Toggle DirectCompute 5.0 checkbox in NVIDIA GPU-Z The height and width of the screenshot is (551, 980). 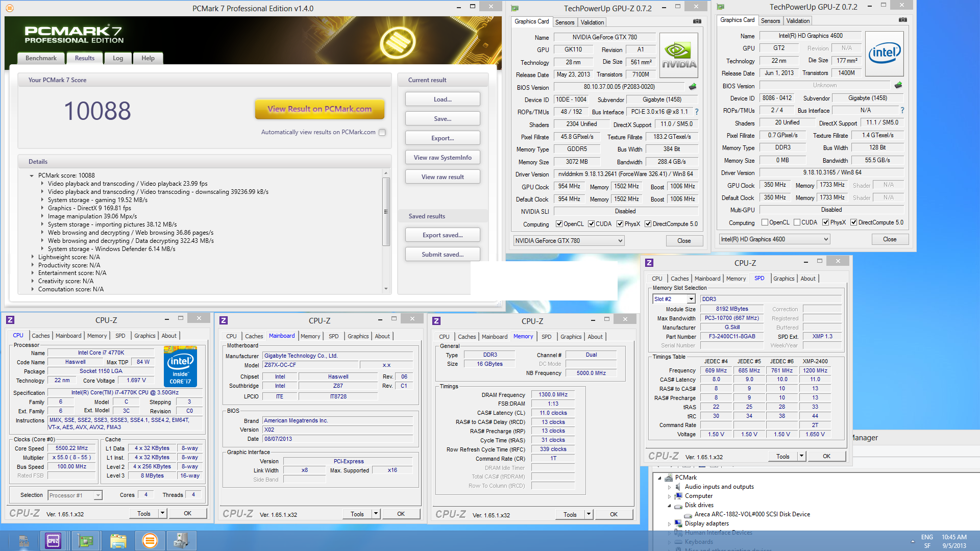[x=648, y=224]
